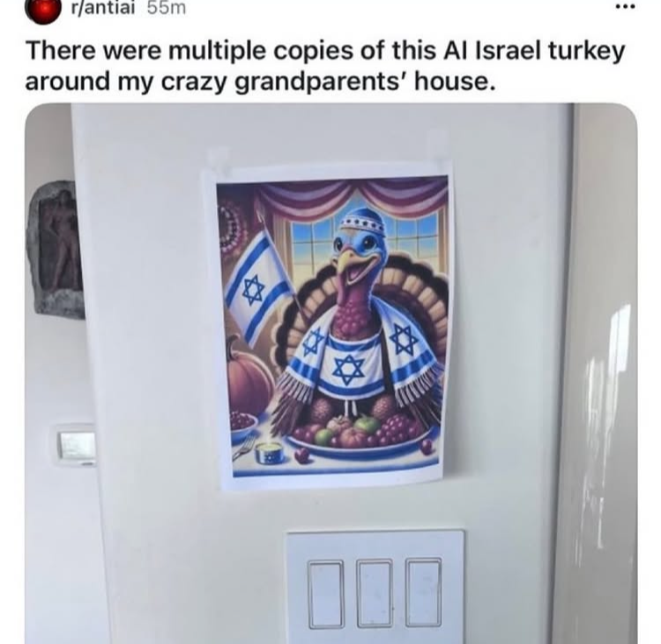Toggle the right wall rocker switch
661x644 pixels.
point(423,592)
